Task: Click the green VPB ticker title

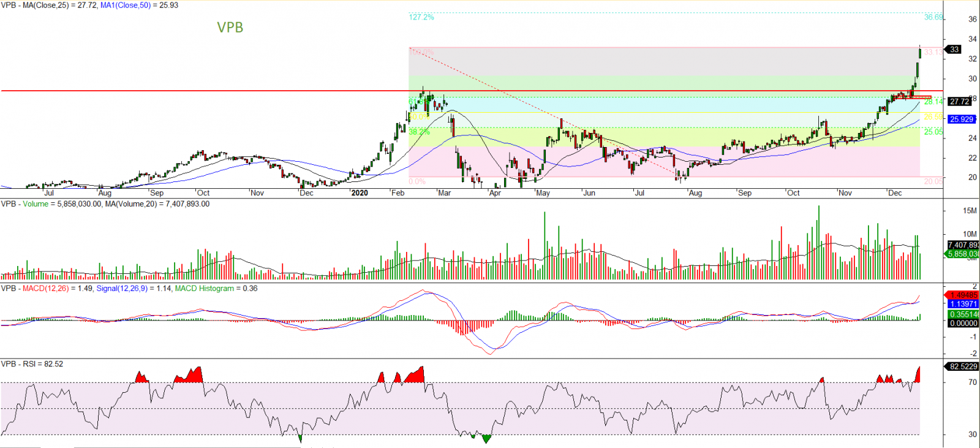Action: tap(230, 28)
